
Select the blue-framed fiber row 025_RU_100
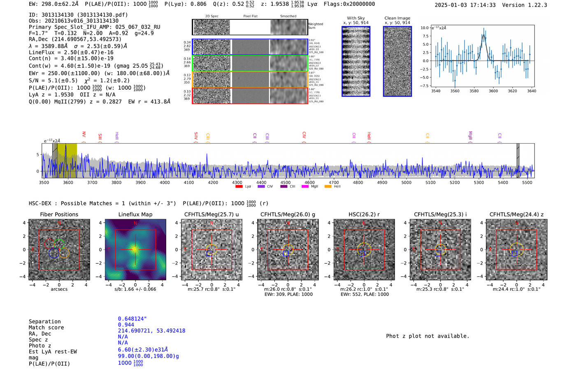point(250,47)
